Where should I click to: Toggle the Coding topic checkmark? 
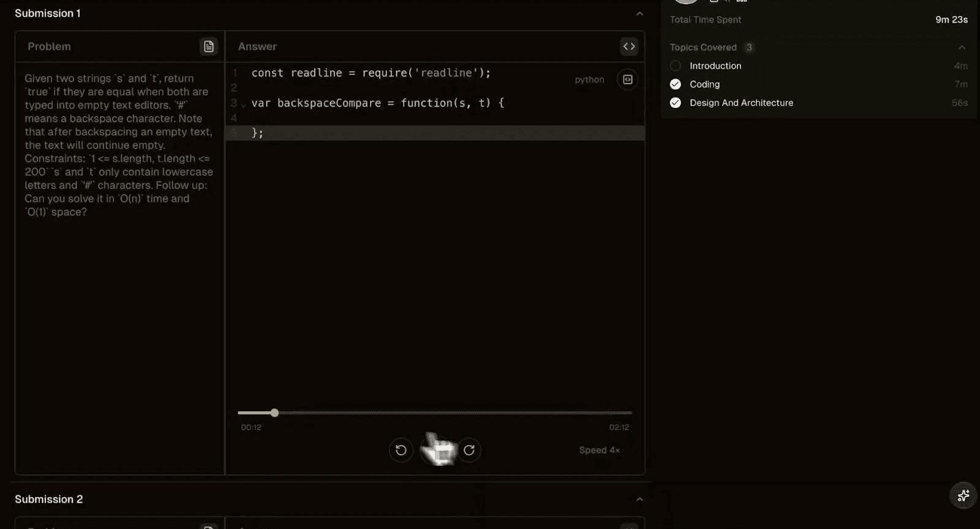(676, 85)
